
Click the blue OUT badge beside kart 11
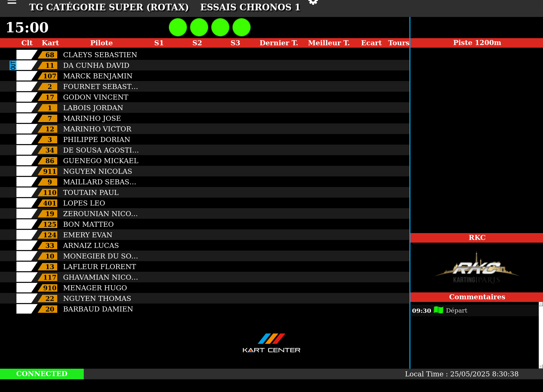pos(13,65)
